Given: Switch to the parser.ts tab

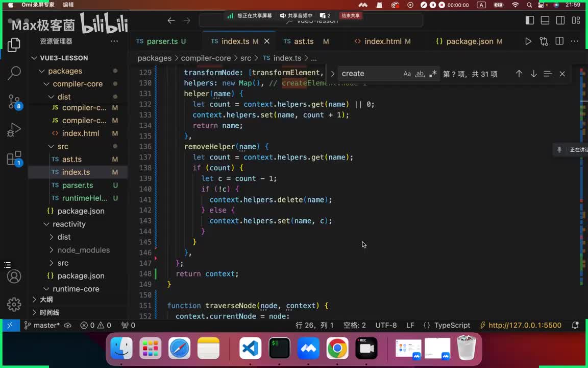Looking at the screenshot, I should 162,41.
